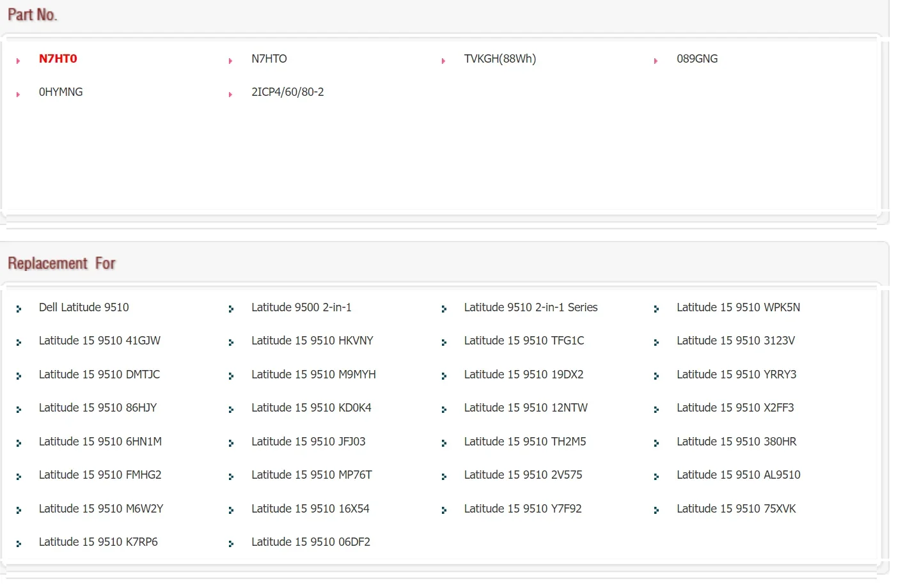912x588 pixels.
Task: Choose Latitude 15 9510 TFG1C
Action: (x=524, y=341)
